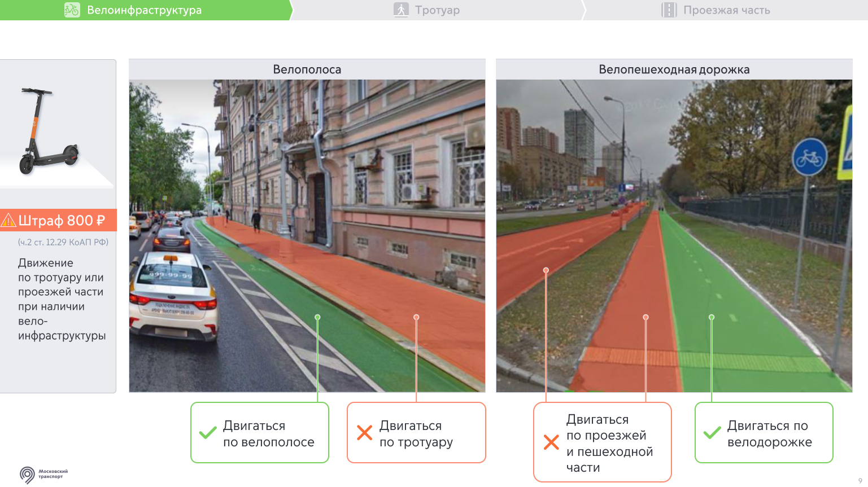Click the white taxi in the Велополоса photo
This screenshot has width=868, height=487.
pos(173,297)
